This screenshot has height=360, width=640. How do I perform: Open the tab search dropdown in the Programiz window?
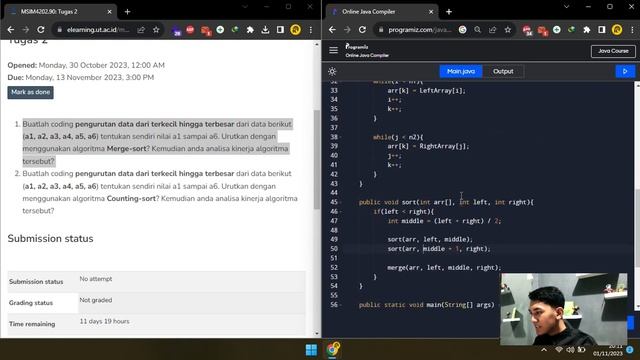567,7
